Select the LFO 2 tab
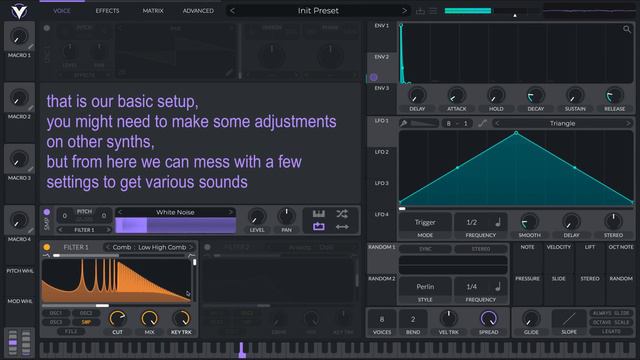The height and width of the screenshot is (360, 640). coord(382,152)
